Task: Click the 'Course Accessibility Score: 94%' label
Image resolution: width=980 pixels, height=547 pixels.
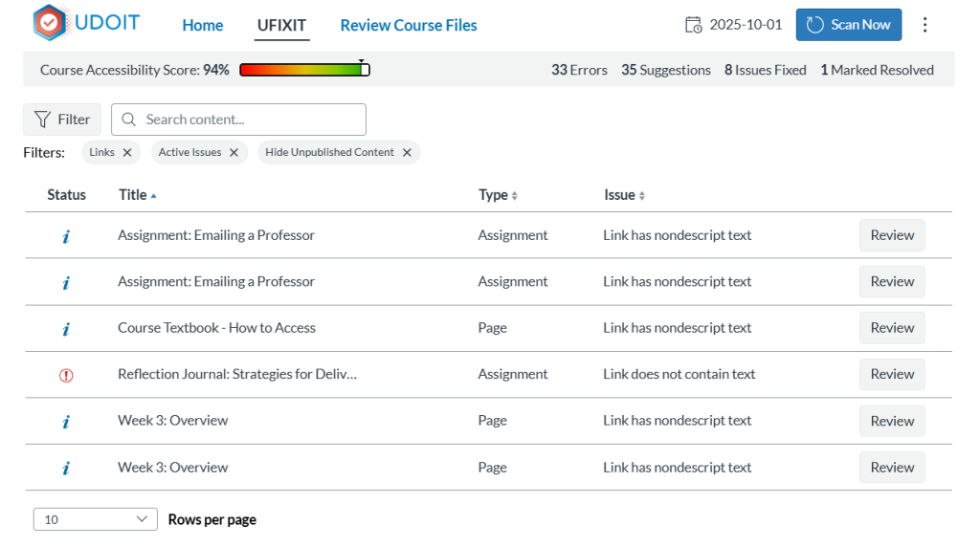Action: point(134,70)
